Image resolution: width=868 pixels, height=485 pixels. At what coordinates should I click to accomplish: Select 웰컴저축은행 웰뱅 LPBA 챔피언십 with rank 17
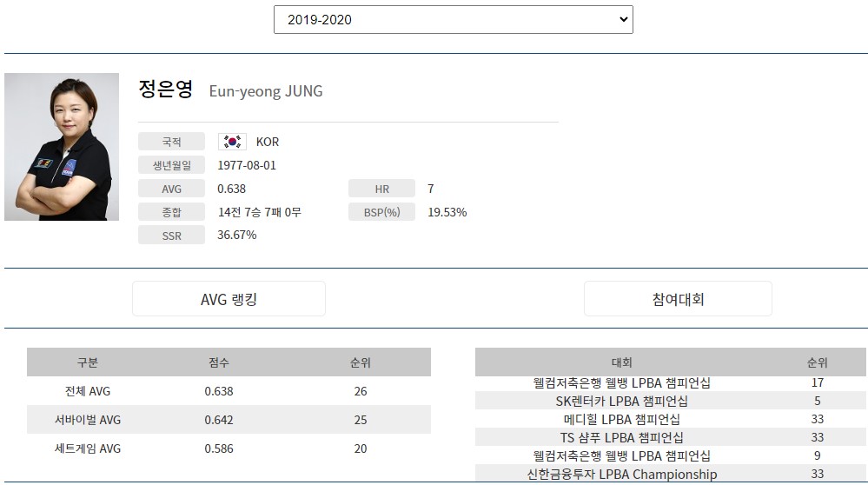coord(671,382)
